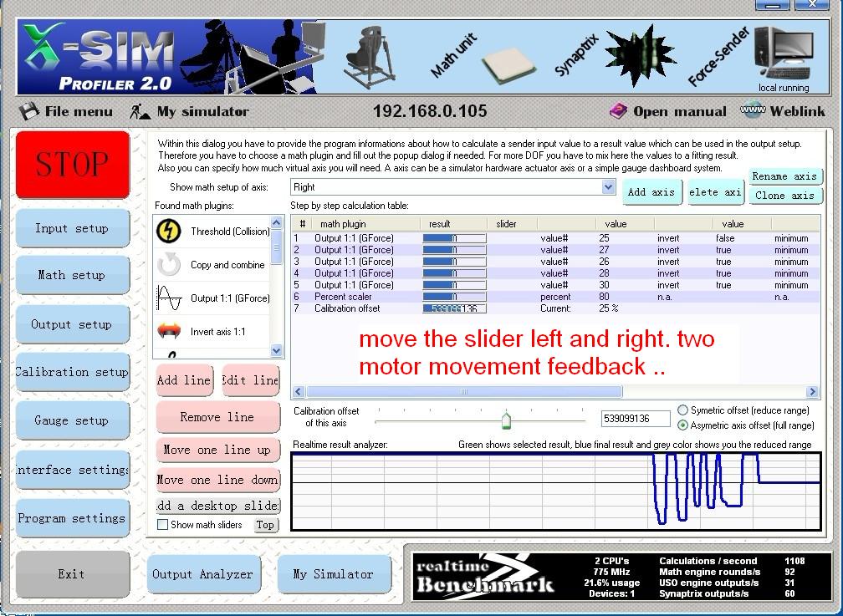Click the Add axis button
This screenshot has height=616, width=843.
point(651,192)
